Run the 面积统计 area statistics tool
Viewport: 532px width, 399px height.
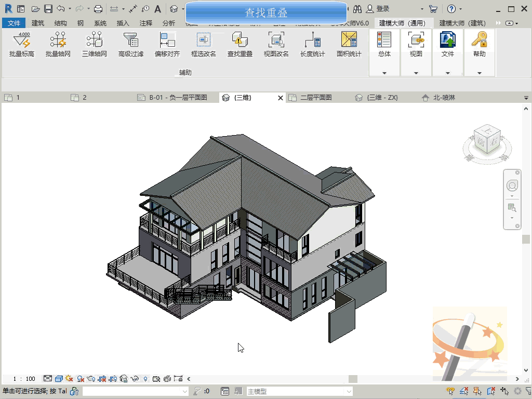[349, 45]
